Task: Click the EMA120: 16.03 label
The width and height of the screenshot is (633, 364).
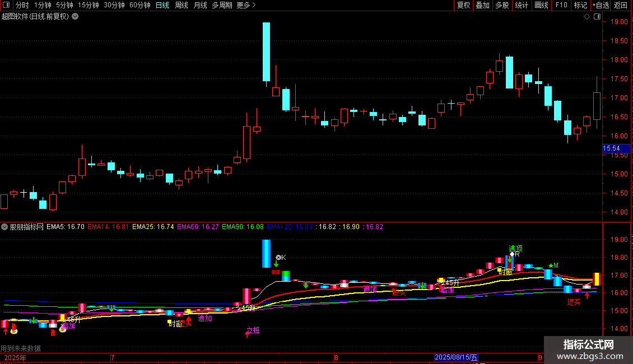Action: coord(290,227)
